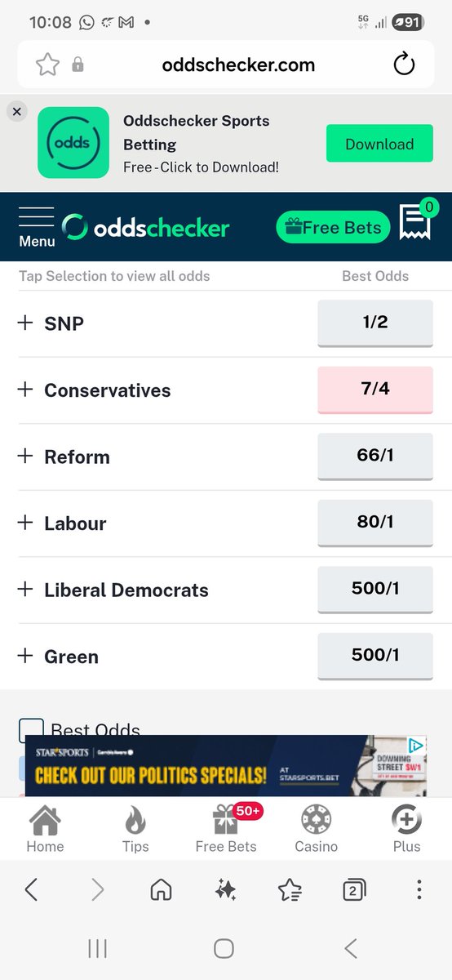
Task: Select the 7/4 Conservatives odds button
Action: [x=375, y=390]
